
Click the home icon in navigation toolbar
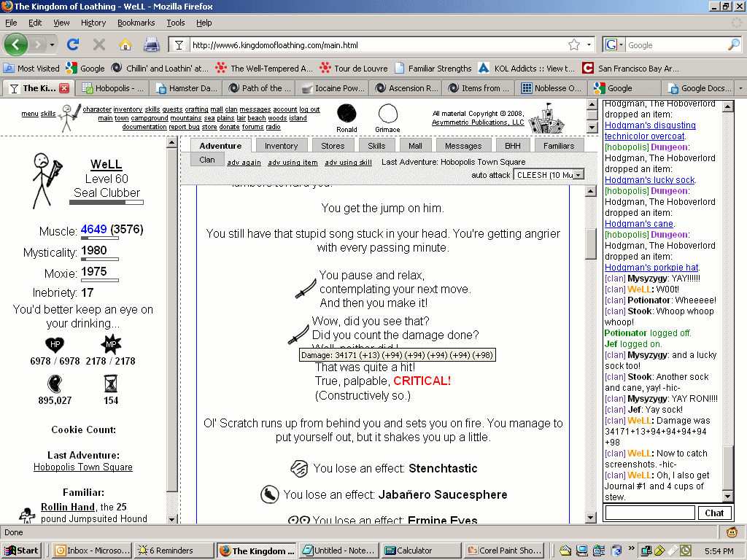point(125,44)
